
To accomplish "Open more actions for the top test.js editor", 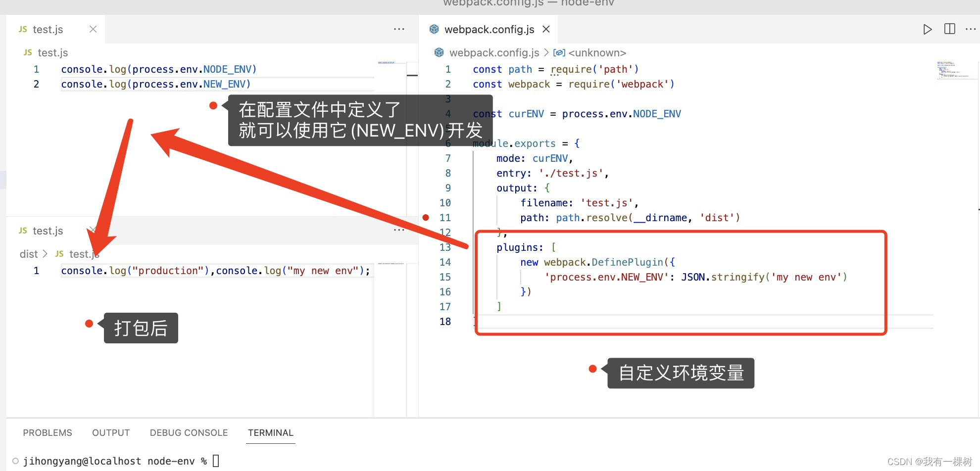I will pos(399,29).
